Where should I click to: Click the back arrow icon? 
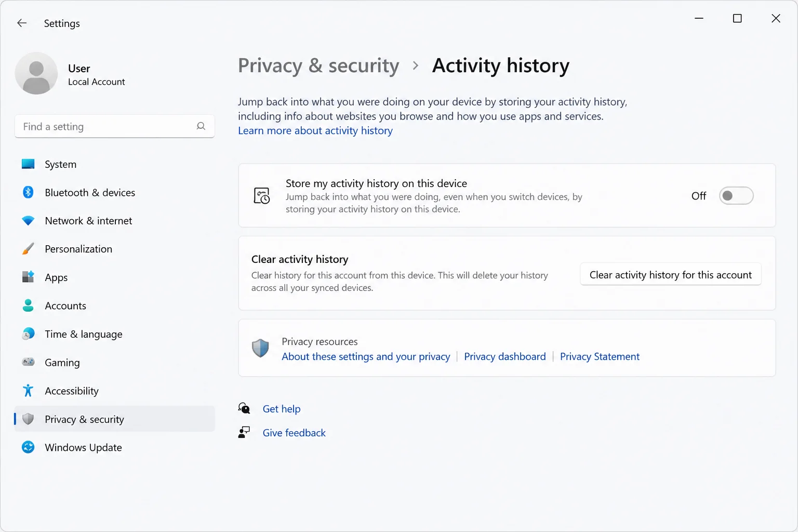click(21, 23)
